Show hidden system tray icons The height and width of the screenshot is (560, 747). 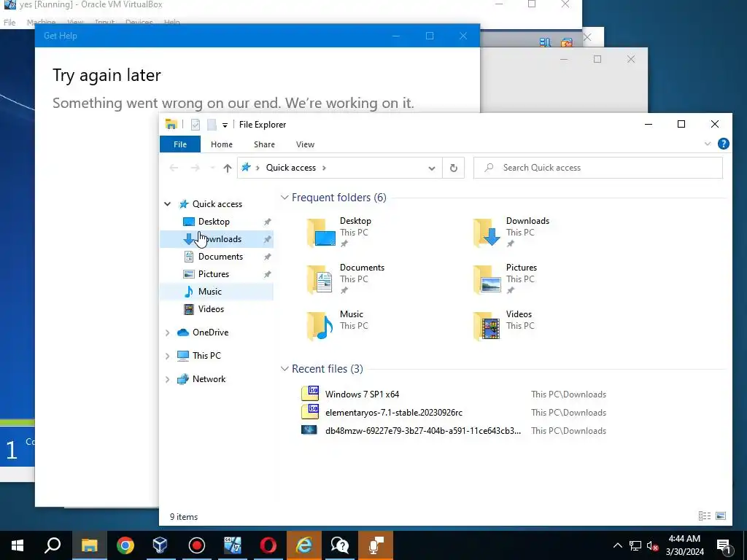click(x=617, y=545)
